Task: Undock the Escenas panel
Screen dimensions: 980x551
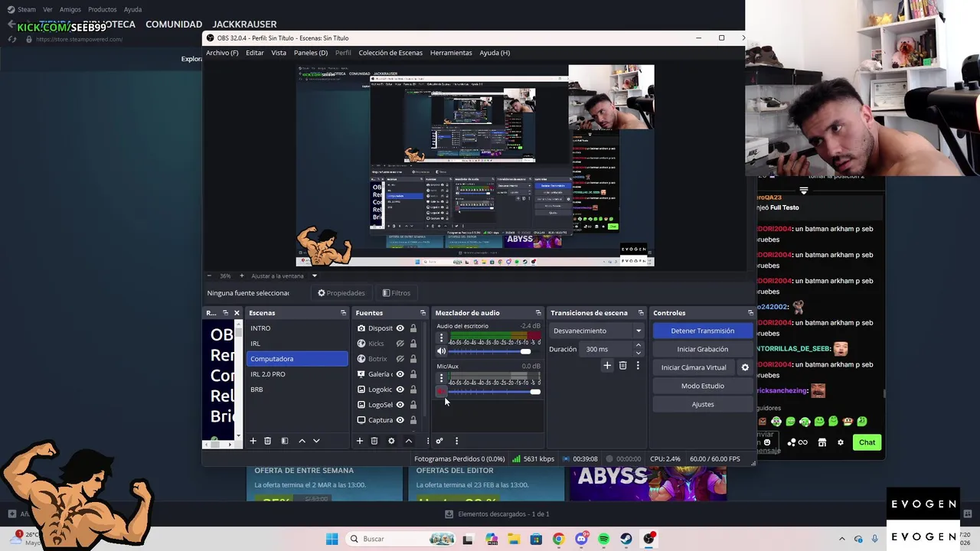Action: [x=343, y=313]
